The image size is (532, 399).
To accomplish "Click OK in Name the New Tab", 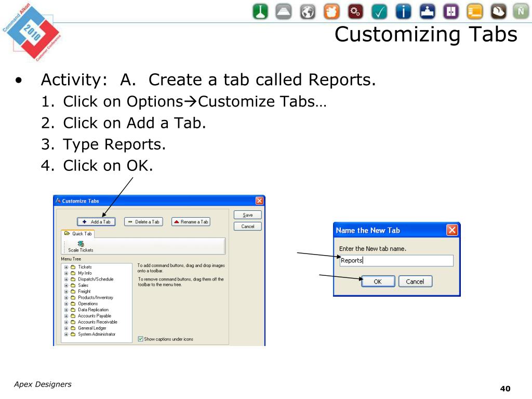I will [378, 281].
